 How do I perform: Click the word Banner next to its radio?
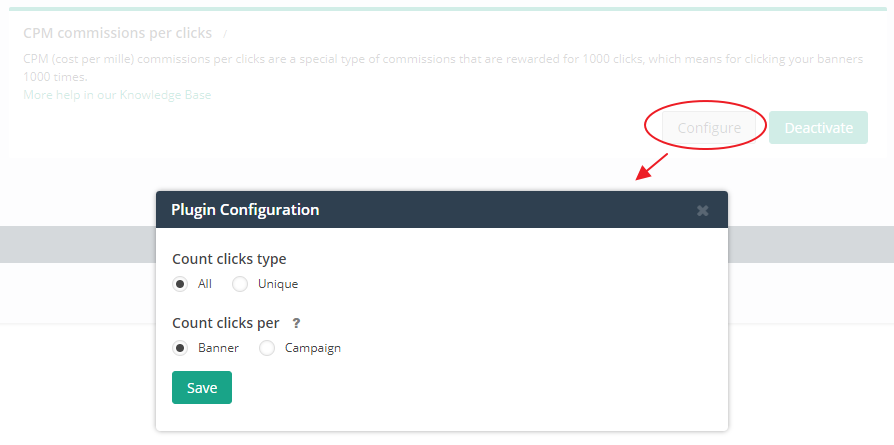coord(218,348)
